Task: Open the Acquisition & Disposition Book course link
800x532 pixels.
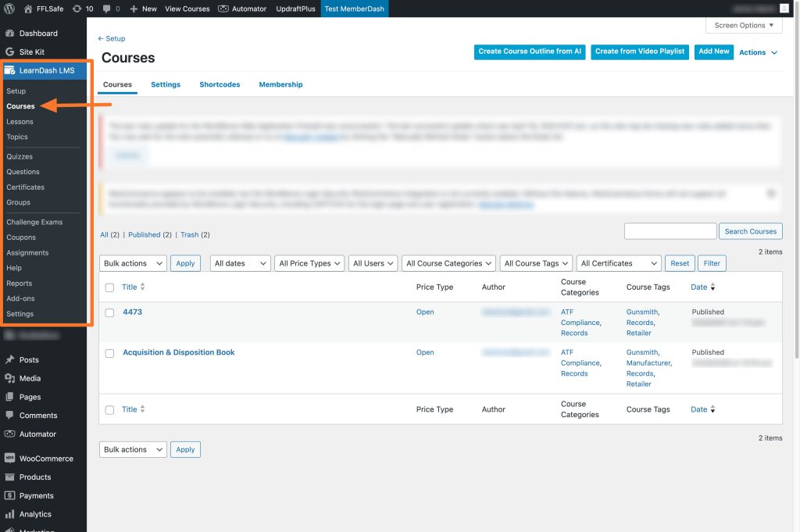Action: coord(179,352)
